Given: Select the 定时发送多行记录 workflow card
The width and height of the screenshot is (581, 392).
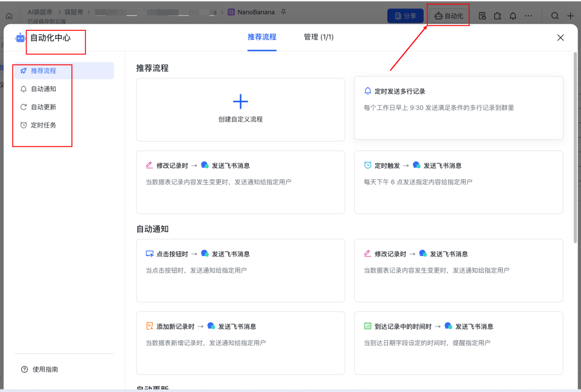Looking at the screenshot, I should pos(458,109).
